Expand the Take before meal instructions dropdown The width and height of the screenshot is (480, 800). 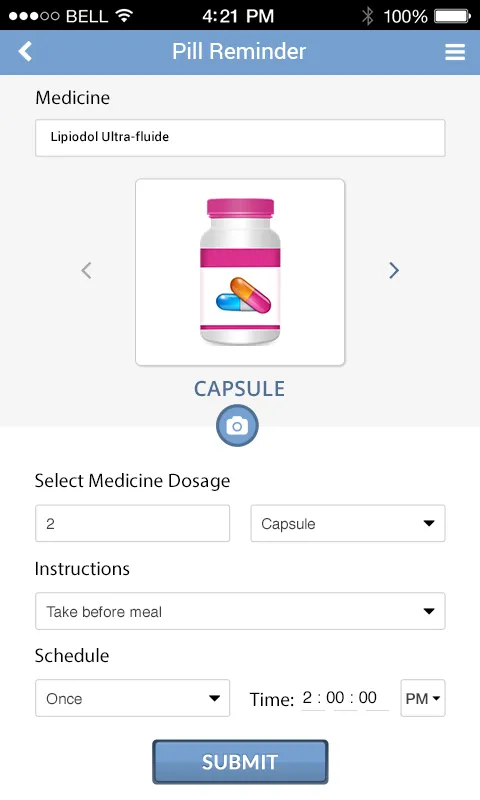click(240, 611)
